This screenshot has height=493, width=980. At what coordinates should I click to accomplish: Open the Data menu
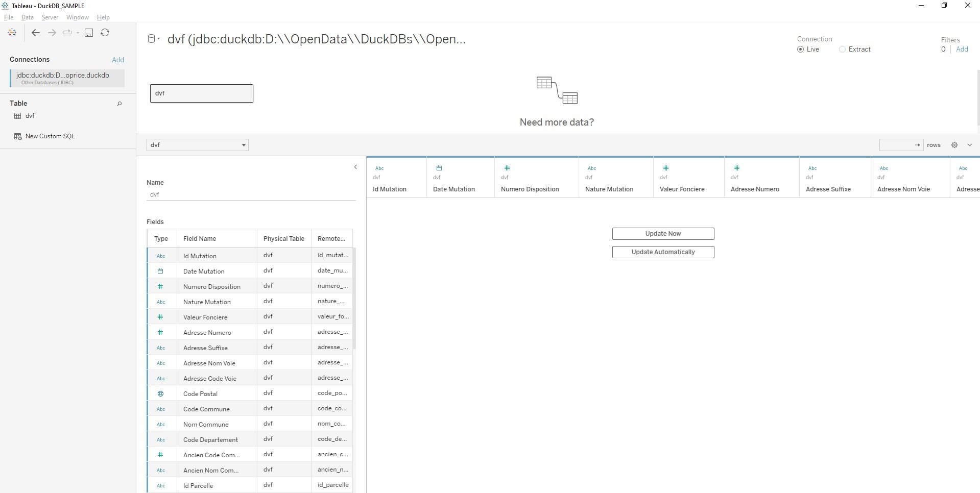click(27, 17)
